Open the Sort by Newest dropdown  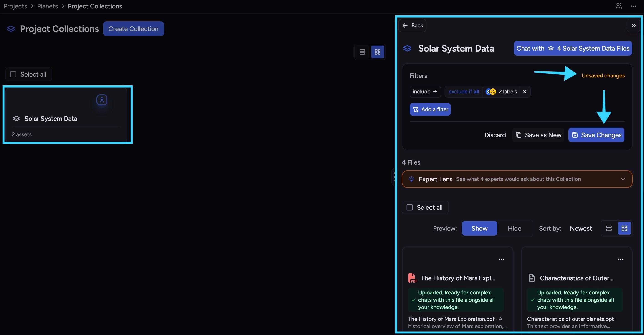(581, 228)
